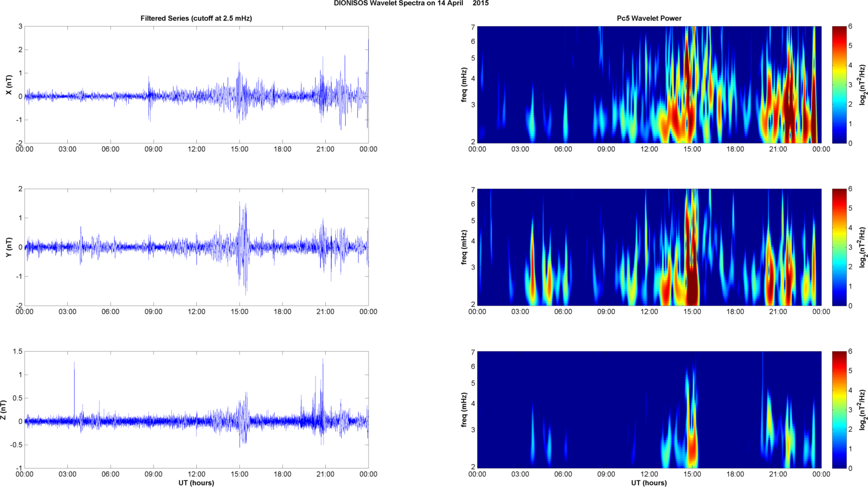868x487 pixels.
Task: Click the '1.5' tick on the Z plot axis
Action: coord(18,352)
